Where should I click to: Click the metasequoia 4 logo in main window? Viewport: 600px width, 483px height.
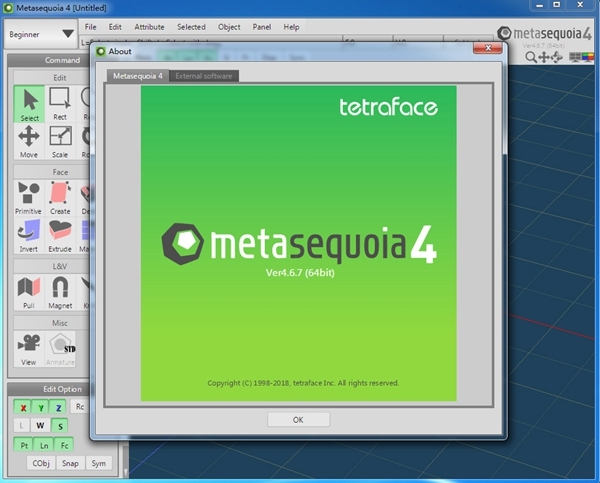(545, 33)
